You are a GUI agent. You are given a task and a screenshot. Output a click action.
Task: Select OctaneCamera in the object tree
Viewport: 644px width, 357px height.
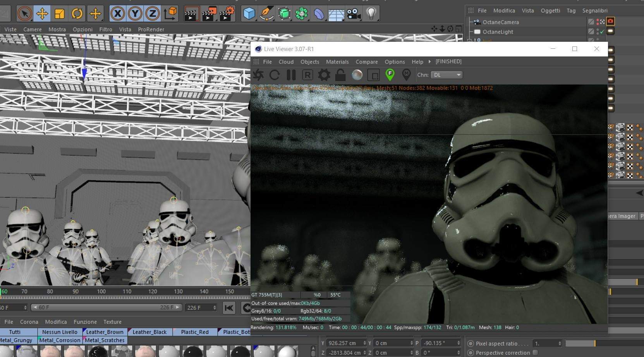501,22
